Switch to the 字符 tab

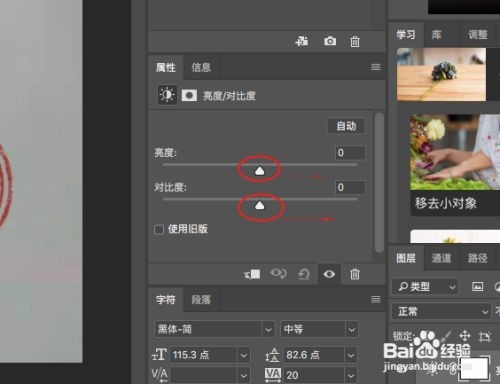[x=166, y=300]
